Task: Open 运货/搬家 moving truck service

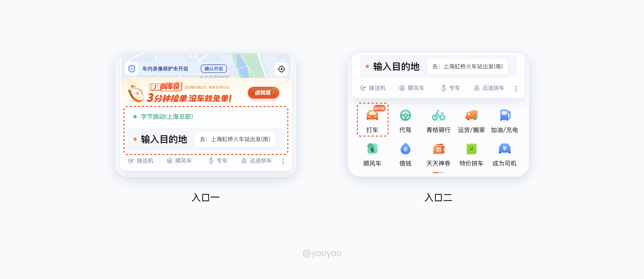Action: click(471, 116)
